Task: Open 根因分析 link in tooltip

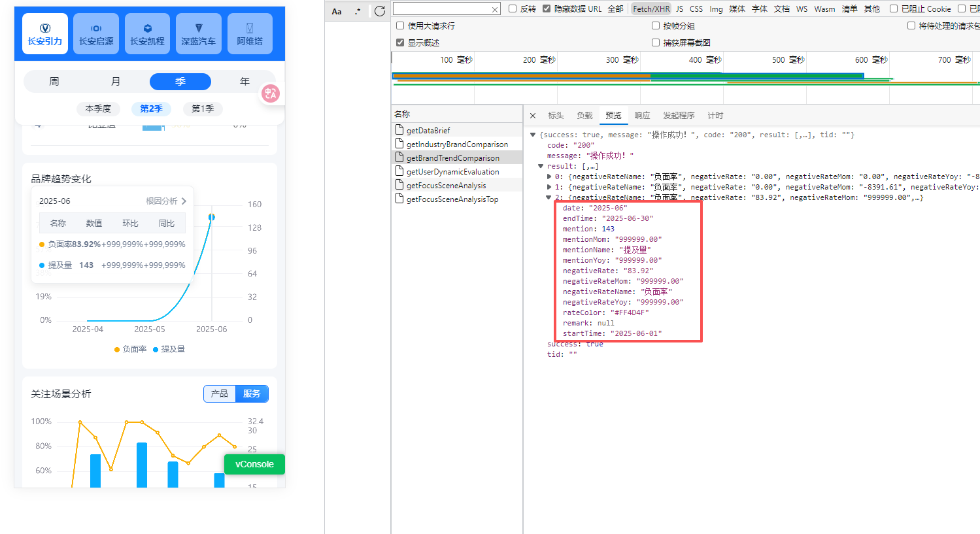Action: pos(166,201)
